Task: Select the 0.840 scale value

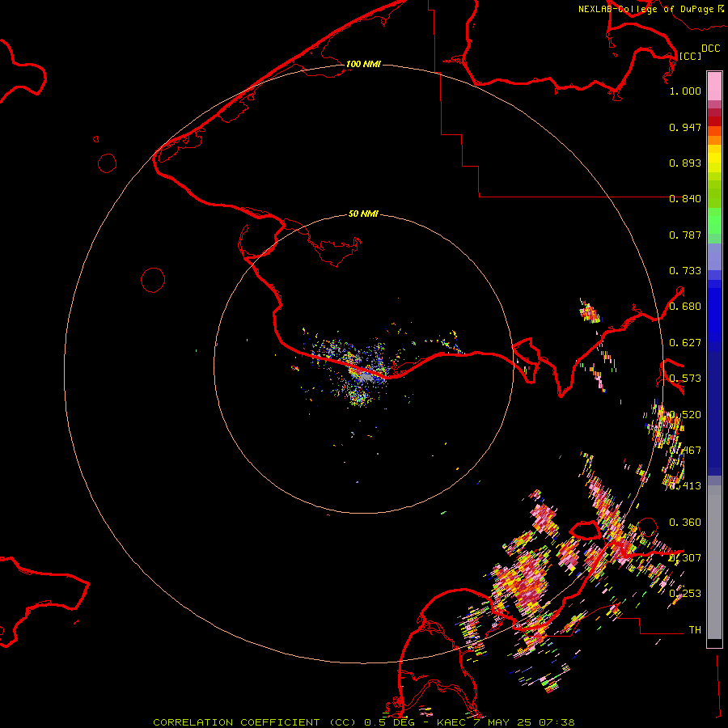Action: point(685,199)
